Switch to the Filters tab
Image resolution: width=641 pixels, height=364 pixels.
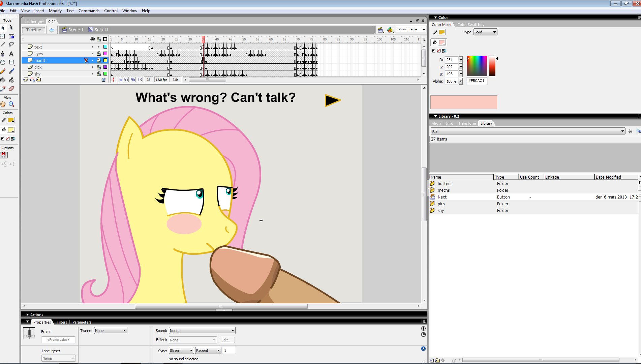[x=62, y=322]
